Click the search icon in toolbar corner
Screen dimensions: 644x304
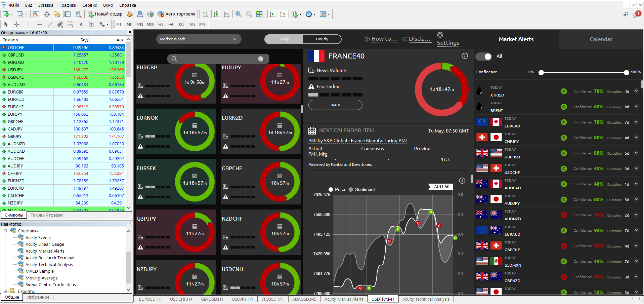(x=626, y=14)
